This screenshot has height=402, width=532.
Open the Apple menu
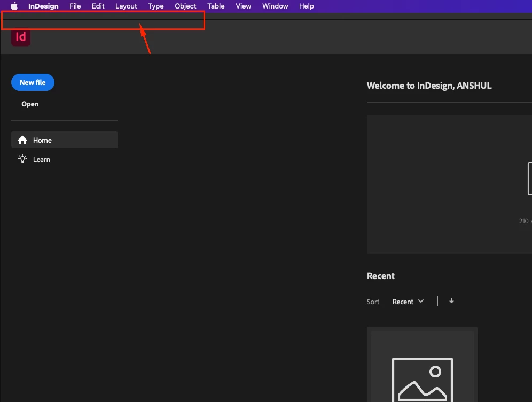[x=14, y=6]
